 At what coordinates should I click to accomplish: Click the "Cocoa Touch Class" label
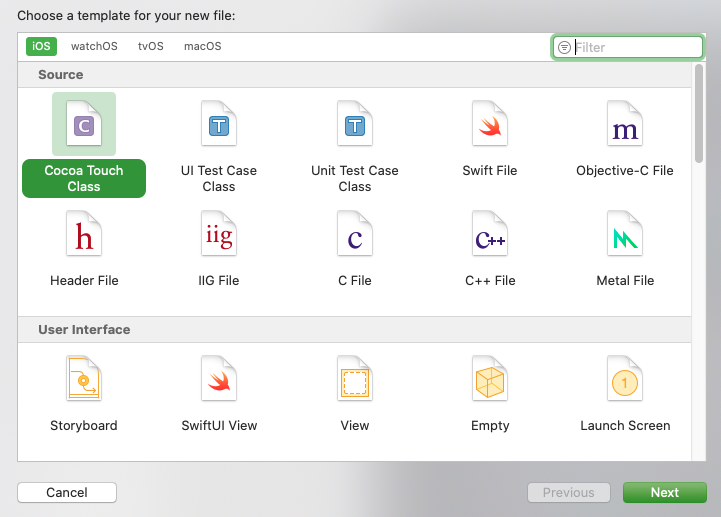(x=84, y=178)
